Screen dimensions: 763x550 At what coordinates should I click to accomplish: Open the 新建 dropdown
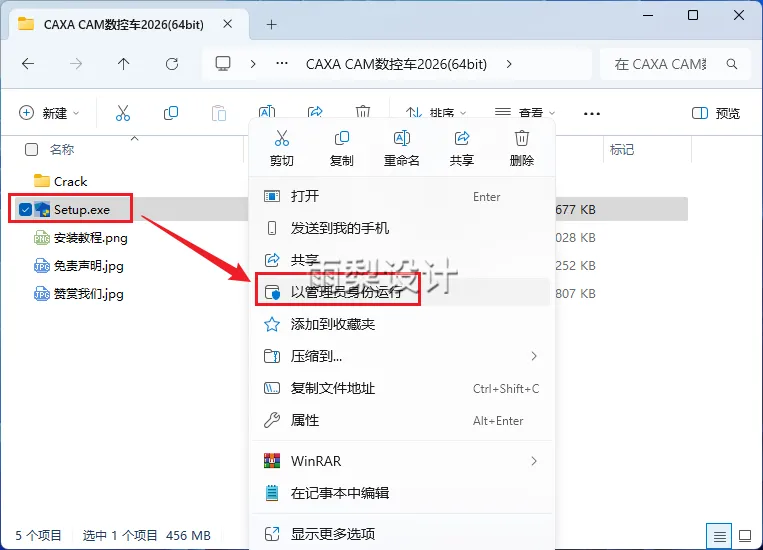tap(49, 113)
